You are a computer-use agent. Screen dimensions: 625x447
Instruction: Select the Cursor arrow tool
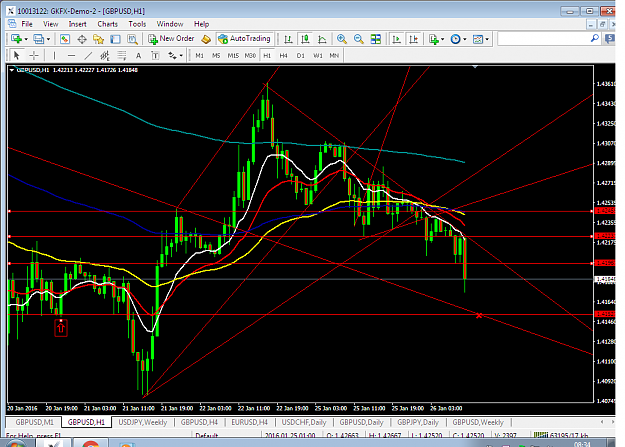click(17, 55)
